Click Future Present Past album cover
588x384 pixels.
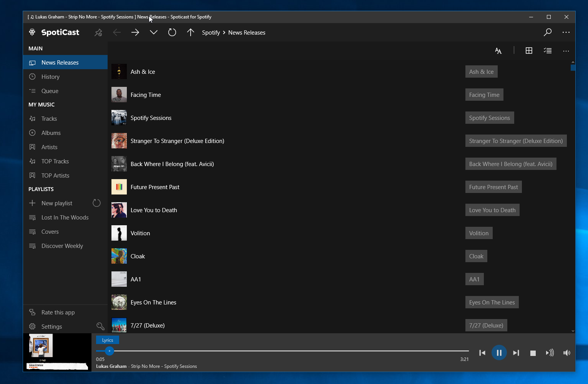tap(119, 187)
